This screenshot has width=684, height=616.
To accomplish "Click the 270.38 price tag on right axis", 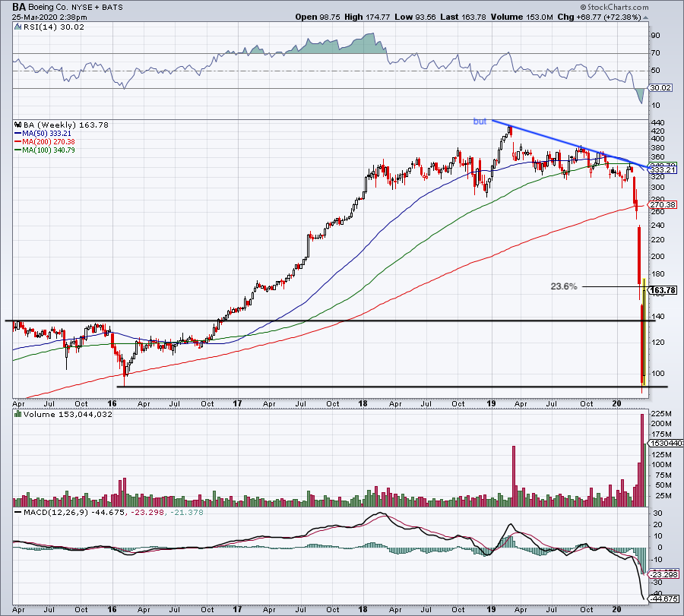I will click(663, 205).
